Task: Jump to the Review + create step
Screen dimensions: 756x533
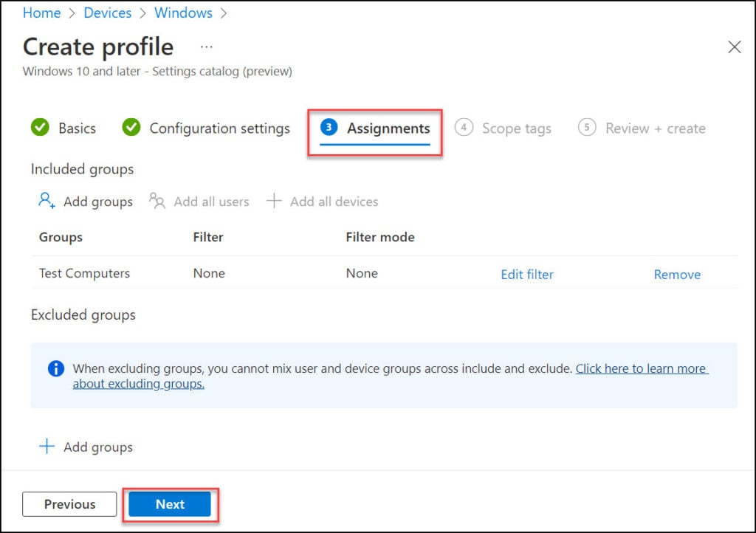Action: point(656,128)
